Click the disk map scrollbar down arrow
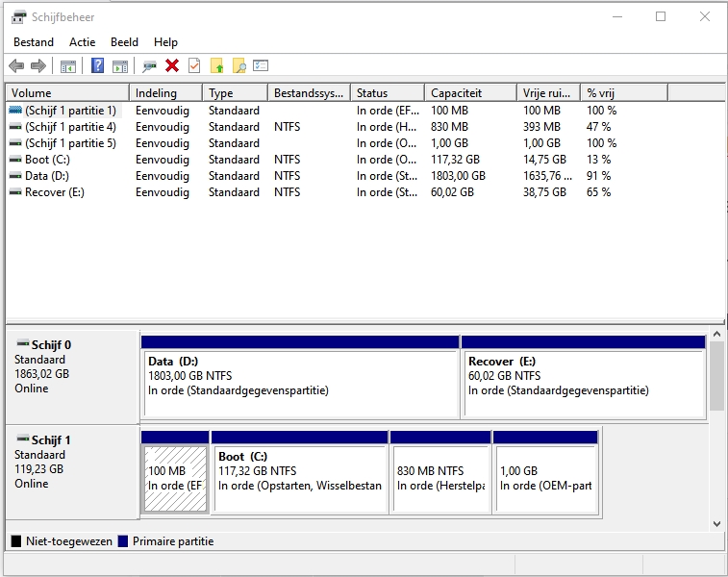Image resolution: width=728 pixels, height=577 pixels. 716,523
